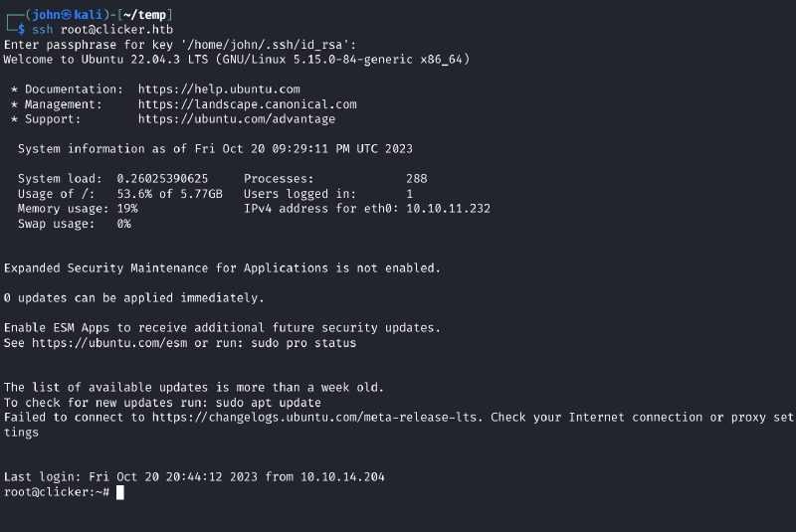Click the Kali skull symbol in prompt
Viewport: 796px width, 532px height.
point(67,15)
